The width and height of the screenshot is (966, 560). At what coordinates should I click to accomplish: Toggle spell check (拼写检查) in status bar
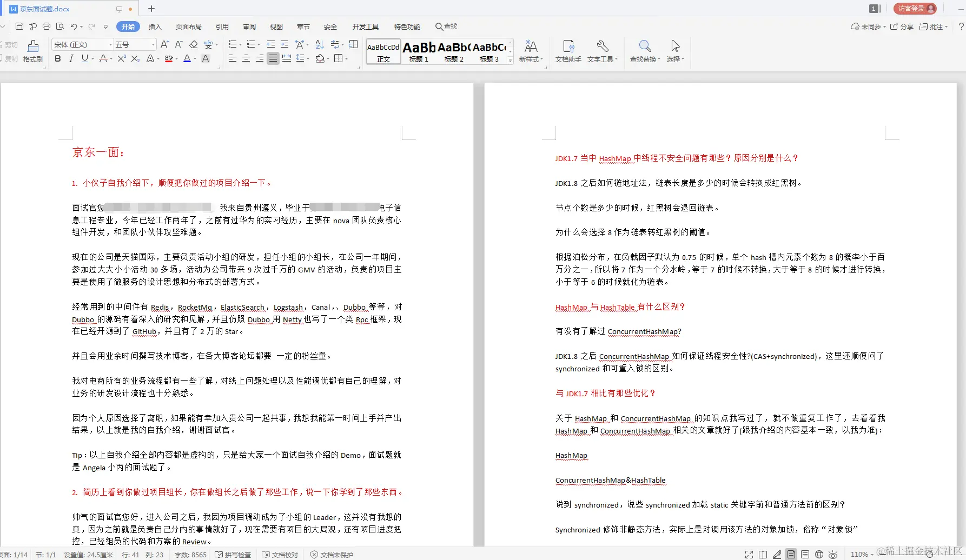233,555
